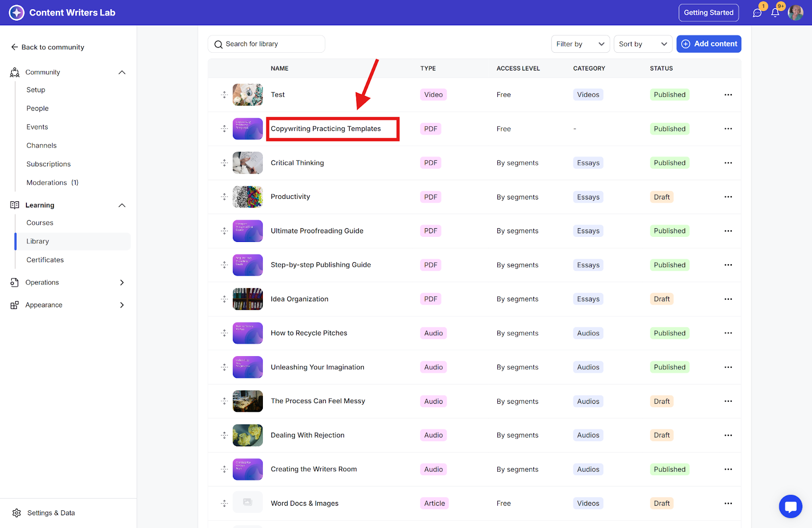
Task: Open the Ultimate Proofreading Guide item
Action: pos(317,231)
